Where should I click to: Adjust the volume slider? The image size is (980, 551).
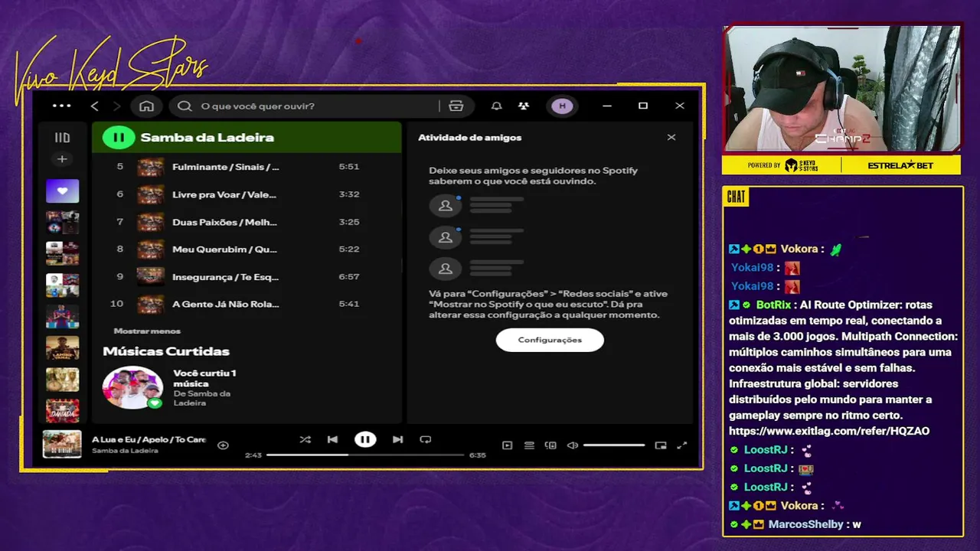coord(614,445)
